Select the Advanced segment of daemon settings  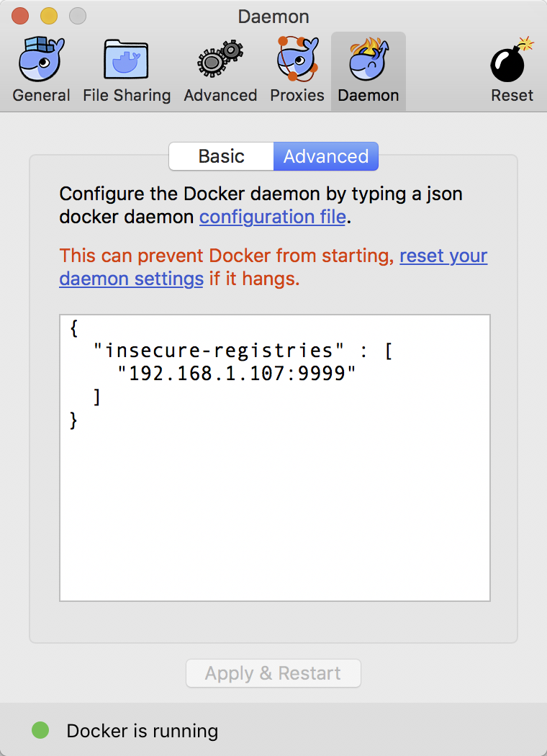coord(326,156)
